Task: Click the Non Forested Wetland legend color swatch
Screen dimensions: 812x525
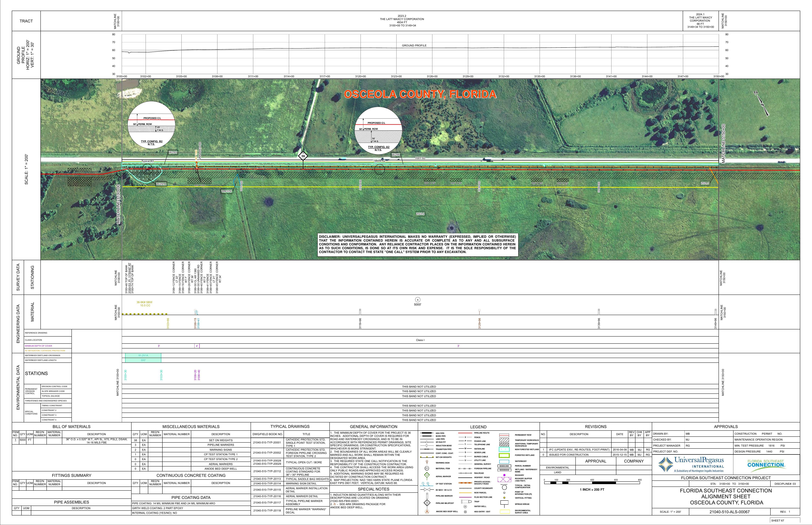Action: [504, 449]
